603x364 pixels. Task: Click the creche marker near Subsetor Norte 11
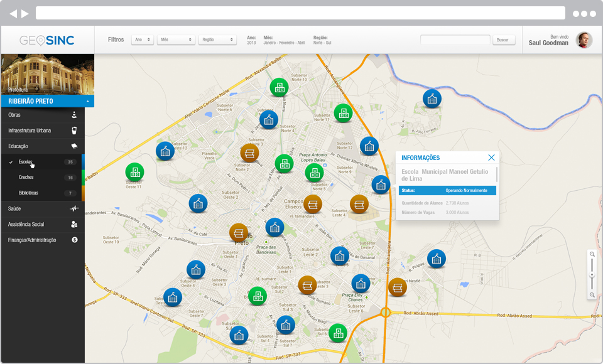click(344, 113)
